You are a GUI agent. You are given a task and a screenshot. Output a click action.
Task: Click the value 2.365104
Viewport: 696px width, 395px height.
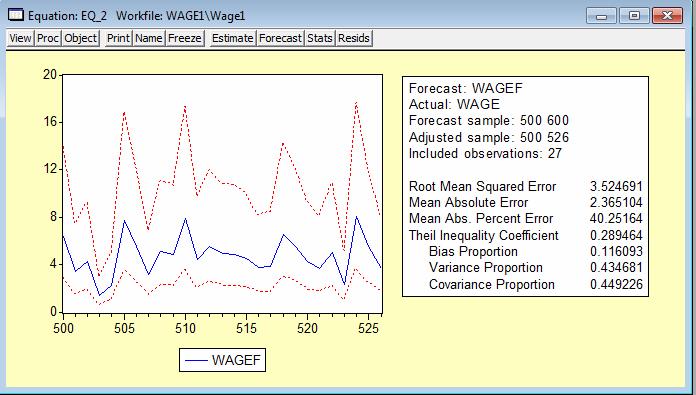(616, 203)
